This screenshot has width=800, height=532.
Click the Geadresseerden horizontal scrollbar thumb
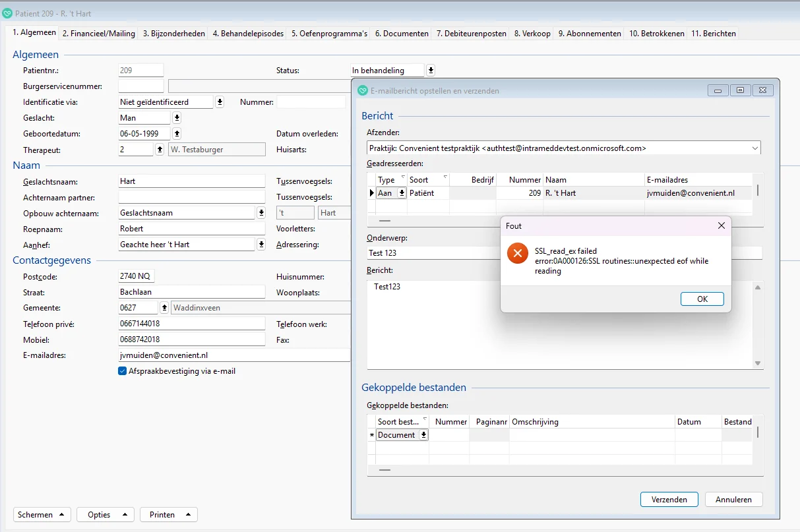[385, 221]
